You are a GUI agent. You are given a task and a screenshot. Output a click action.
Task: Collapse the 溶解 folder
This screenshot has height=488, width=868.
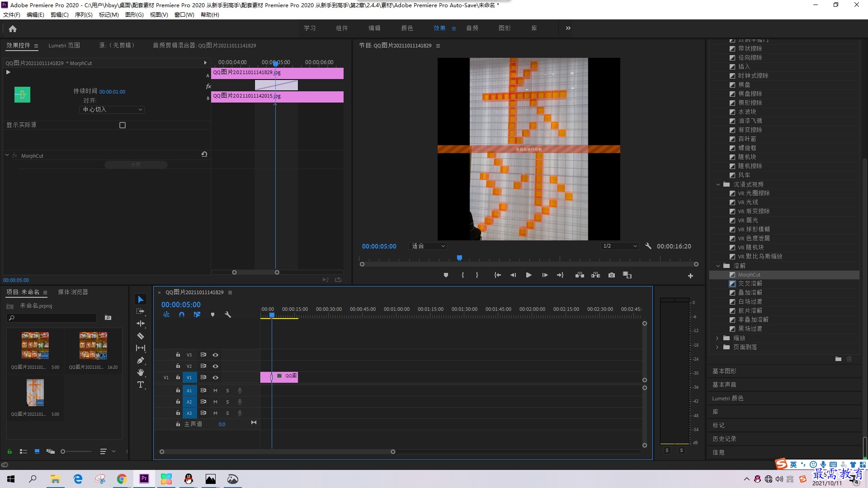pos(718,266)
